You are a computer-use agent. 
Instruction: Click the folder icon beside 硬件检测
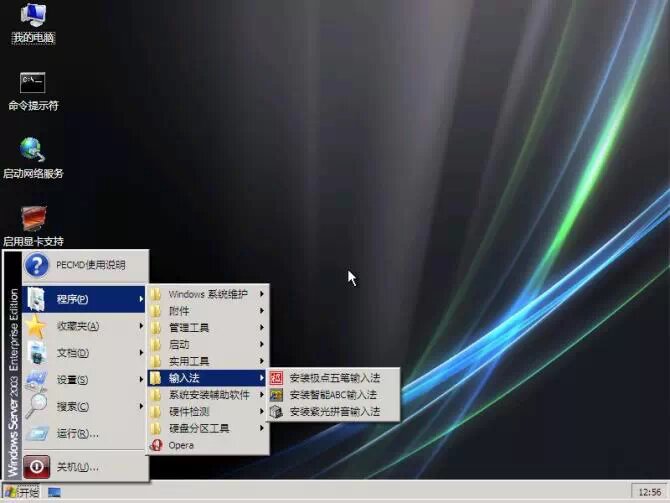click(x=156, y=412)
